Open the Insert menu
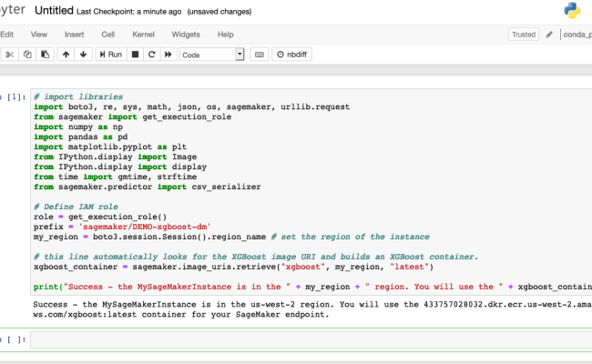Screen dimensions: 592x364 [74, 35]
